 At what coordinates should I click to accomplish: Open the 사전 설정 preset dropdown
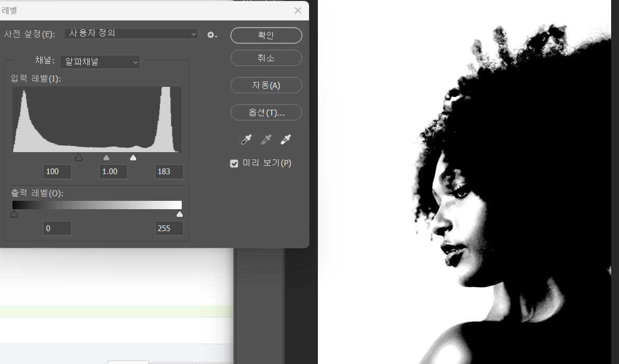pyautogui.click(x=131, y=33)
